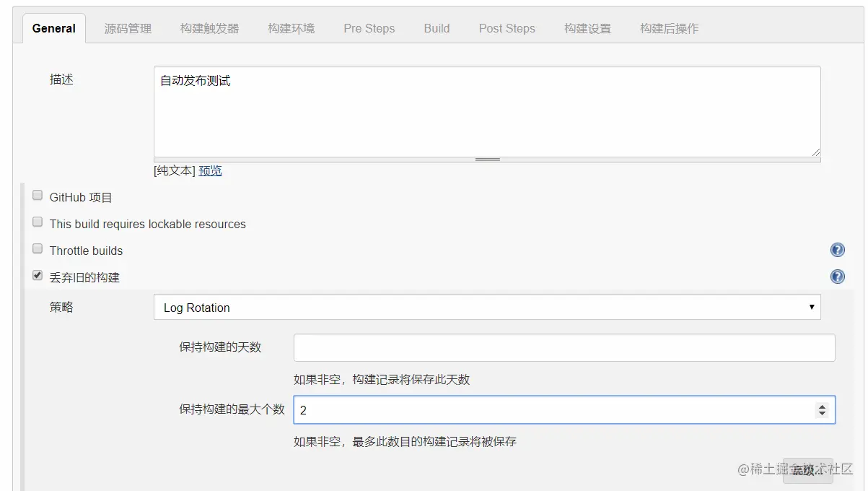
Task: Click the 预览 preview link
Action: (211, 171)
